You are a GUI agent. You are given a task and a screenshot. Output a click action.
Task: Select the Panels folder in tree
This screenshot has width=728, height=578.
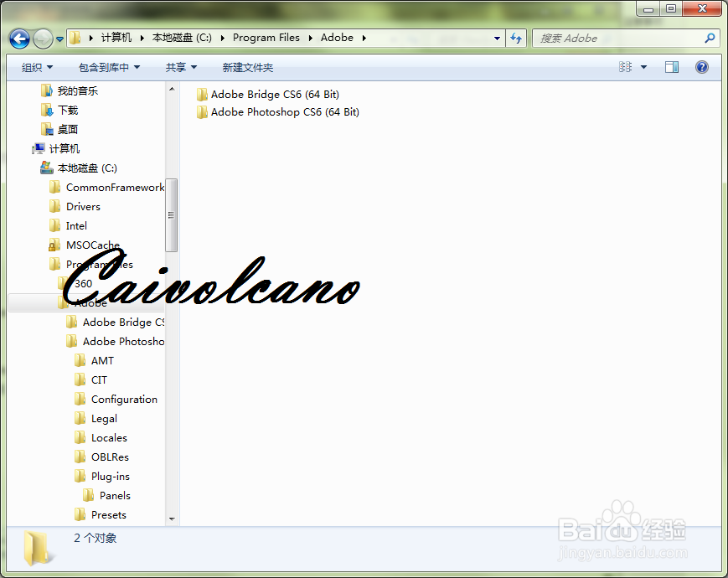(106, 496)
